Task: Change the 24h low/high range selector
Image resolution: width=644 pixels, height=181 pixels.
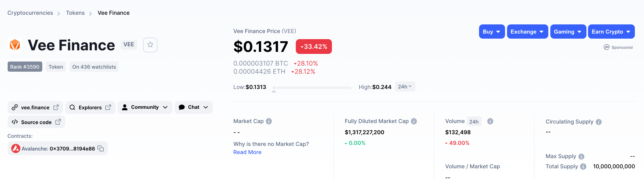Action: click(x=405, y=87)
